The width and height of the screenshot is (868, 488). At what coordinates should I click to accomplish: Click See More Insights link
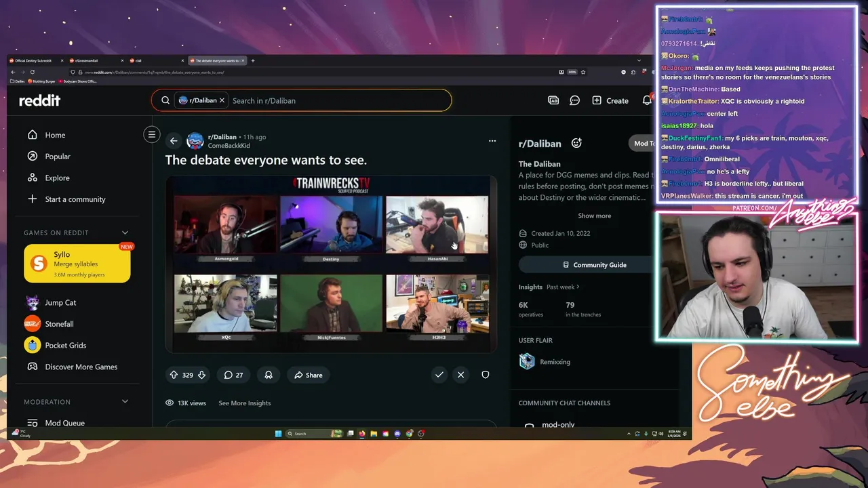[x=244, y=403]
